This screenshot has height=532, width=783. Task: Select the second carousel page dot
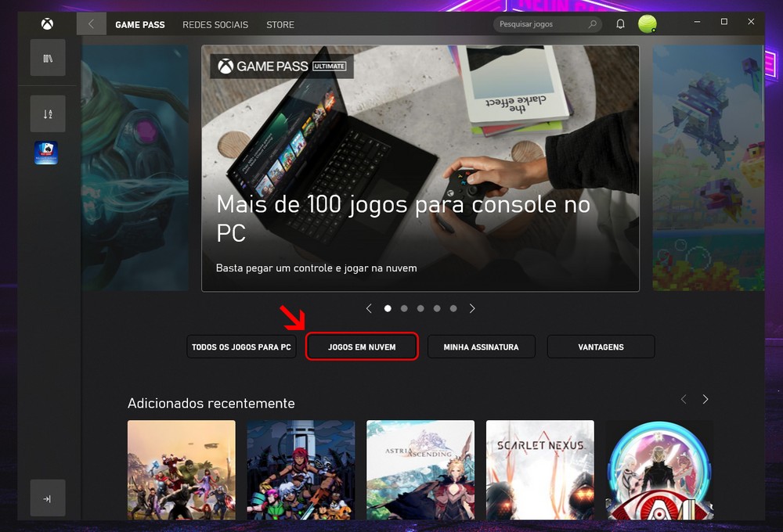[x=404, y=308]
